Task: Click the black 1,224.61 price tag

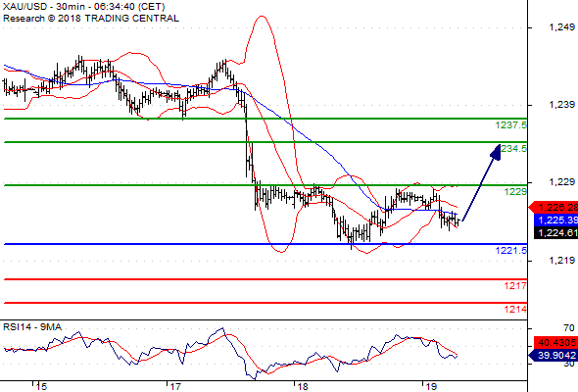Action: pyautogui.click(x=555, y=233)
